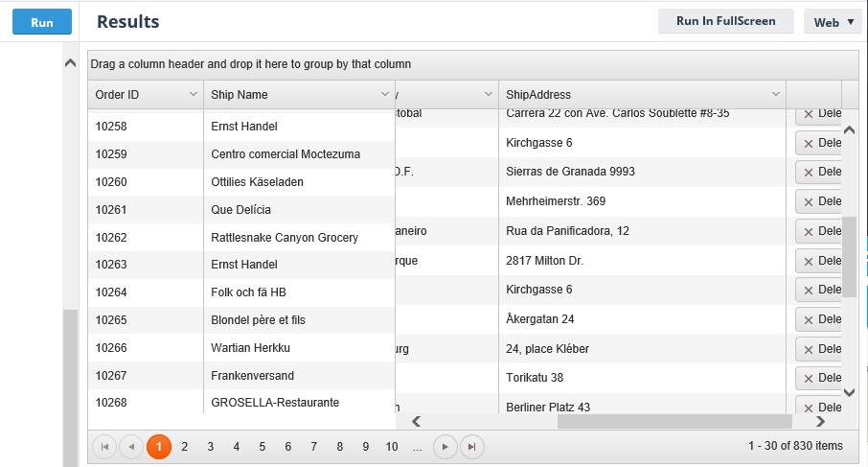The image size is (868, 467).
Task: Go to the next page arrow in pager
Action: pos(445,446)
